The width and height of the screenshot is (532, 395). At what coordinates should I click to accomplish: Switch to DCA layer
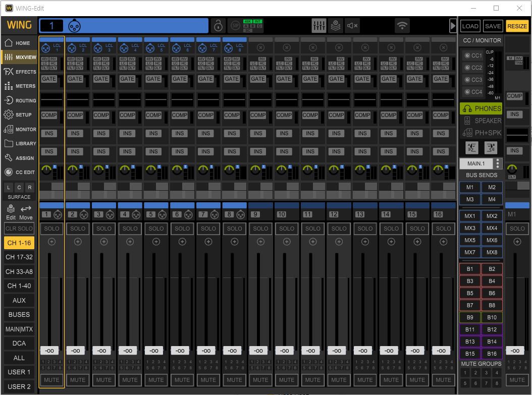(19, 344)
